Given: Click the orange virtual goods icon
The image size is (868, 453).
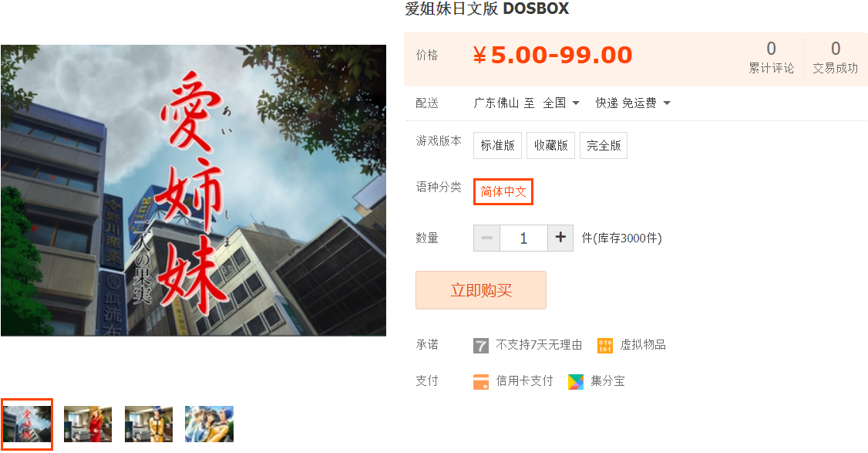Looking at the screenshot, I should 605,346.
